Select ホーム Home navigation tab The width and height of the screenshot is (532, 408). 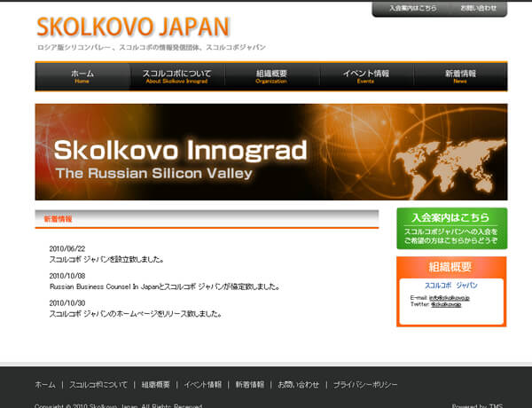pos(82,76)
